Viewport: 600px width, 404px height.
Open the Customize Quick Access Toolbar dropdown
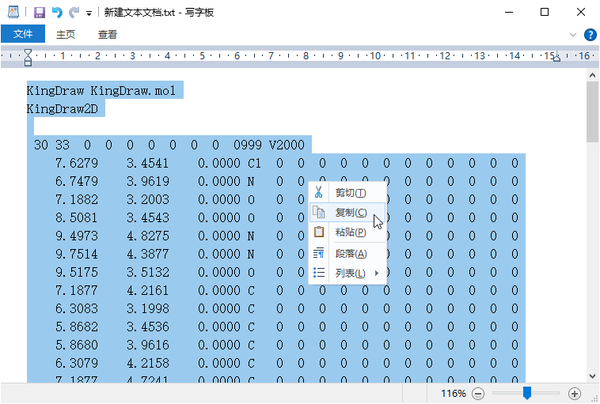tap(89, 13)
